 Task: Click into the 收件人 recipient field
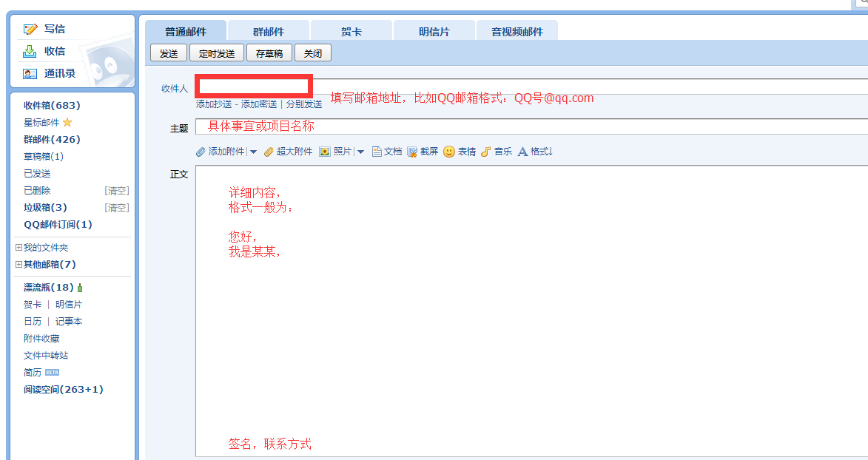tap(531, 87)
